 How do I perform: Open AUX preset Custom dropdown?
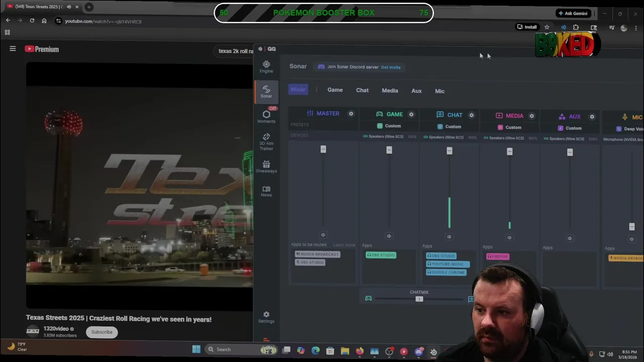(x=570, y=128)
